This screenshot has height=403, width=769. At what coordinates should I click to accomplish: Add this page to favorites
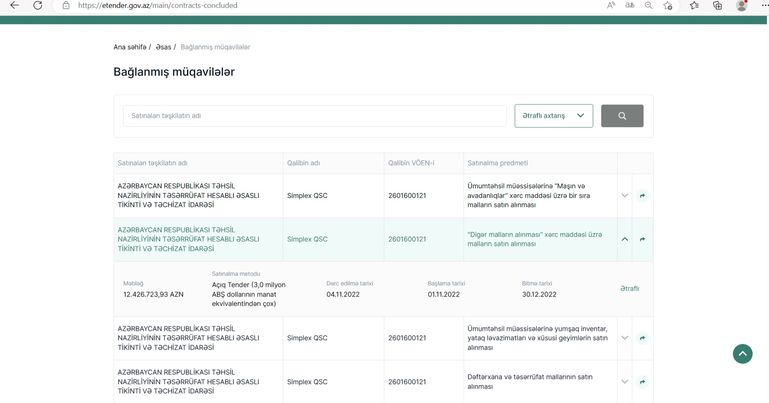pyautogui.click(x=667, y=5)
